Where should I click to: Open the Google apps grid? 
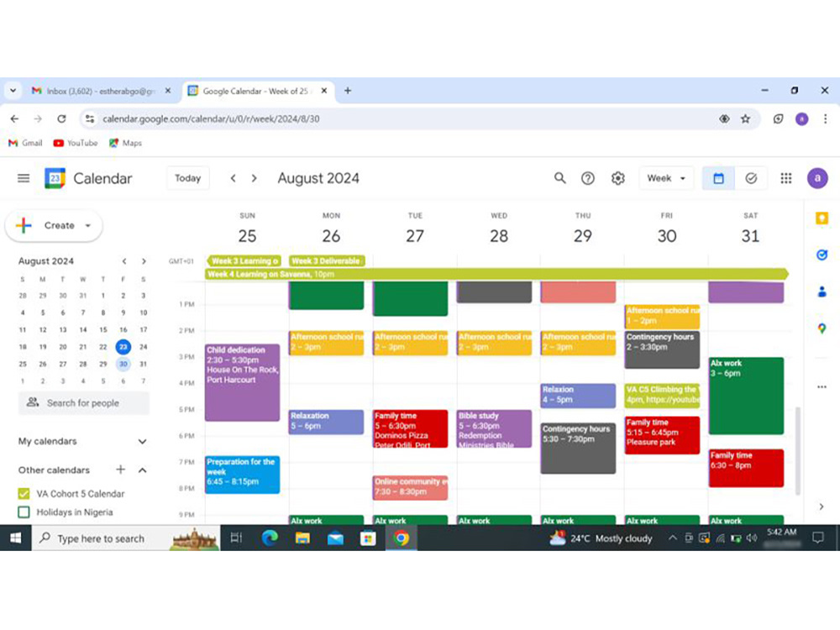(786, 178)
